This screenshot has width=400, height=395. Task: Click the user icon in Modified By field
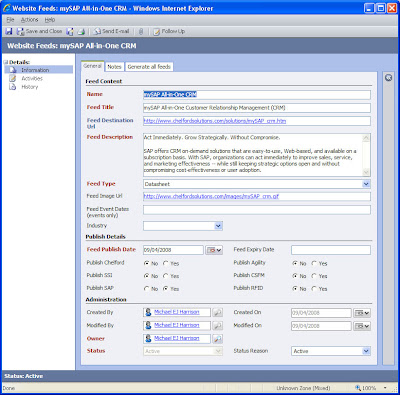coord(148,325)
